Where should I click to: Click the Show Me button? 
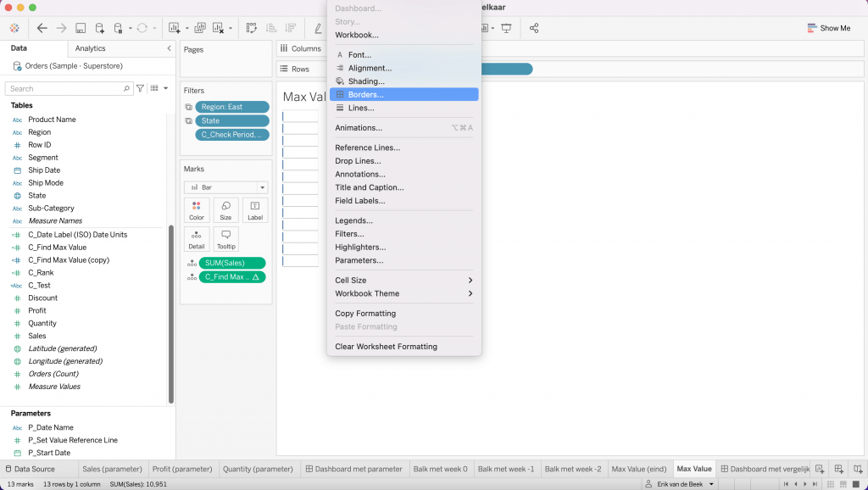[x=828, y=28]
